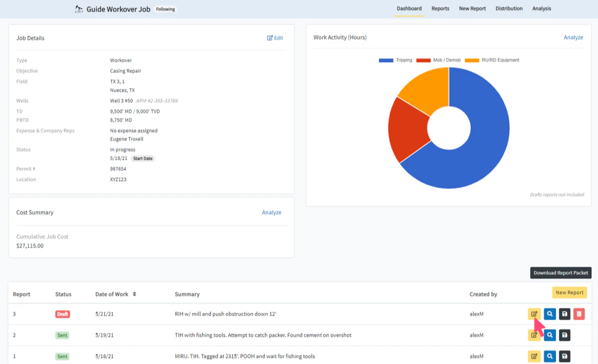
Task: Toggle RU/RD Equipment legend swatch
Action: click(472, 60)
